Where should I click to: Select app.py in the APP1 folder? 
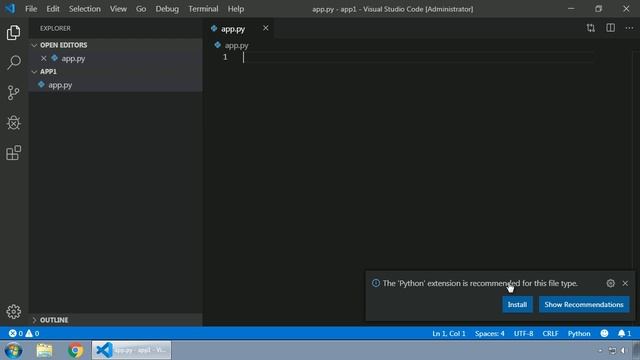point(116,85)
